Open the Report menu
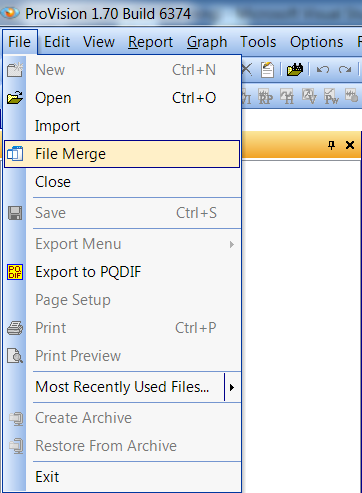Screen dimensions: 362x493 tap(150, 42)
